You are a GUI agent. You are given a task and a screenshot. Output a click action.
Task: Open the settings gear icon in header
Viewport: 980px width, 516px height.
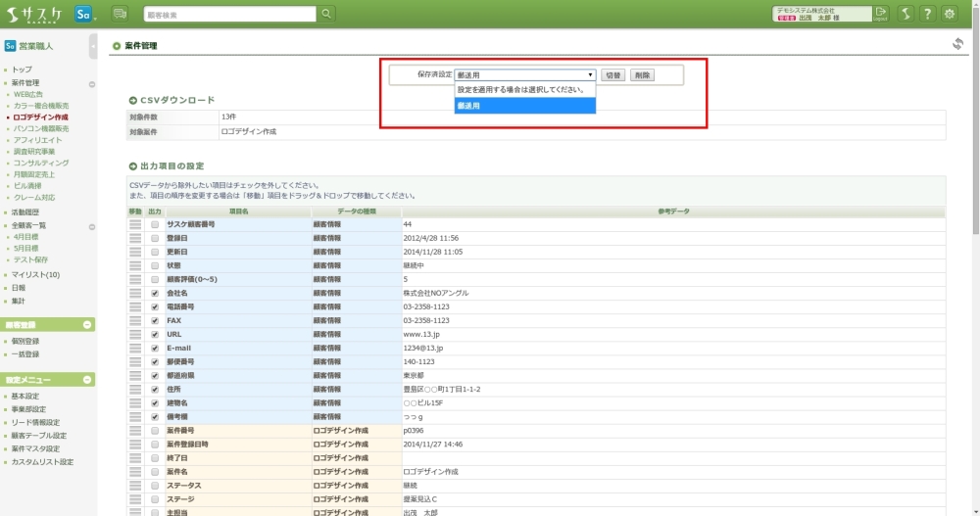click(950, 14)
